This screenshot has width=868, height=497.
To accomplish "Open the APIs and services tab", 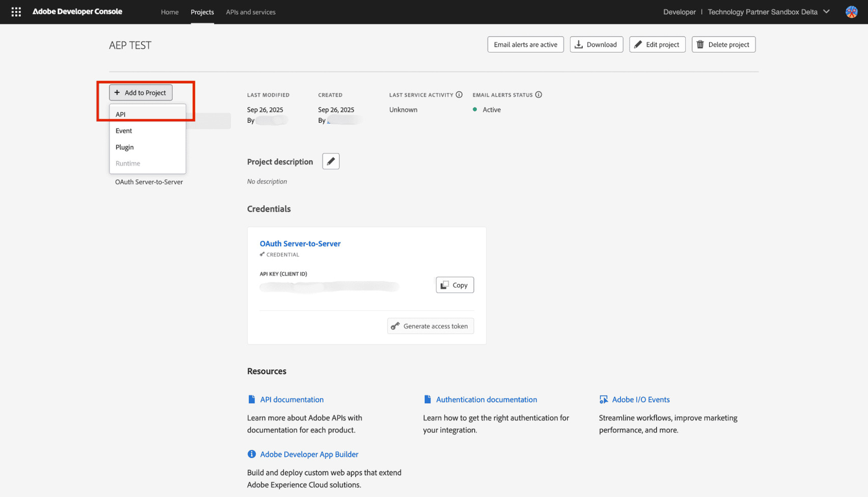I will coord(251,12).
